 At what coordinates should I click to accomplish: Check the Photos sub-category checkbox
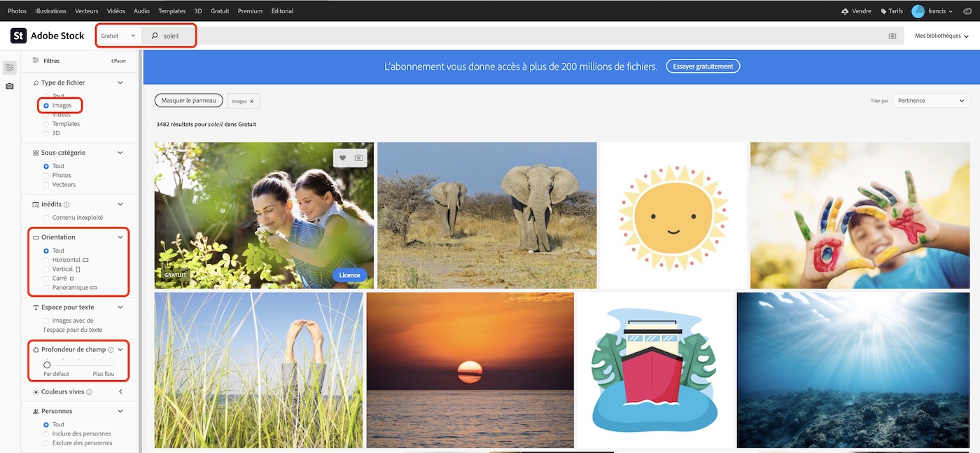[x=46, y=175]
